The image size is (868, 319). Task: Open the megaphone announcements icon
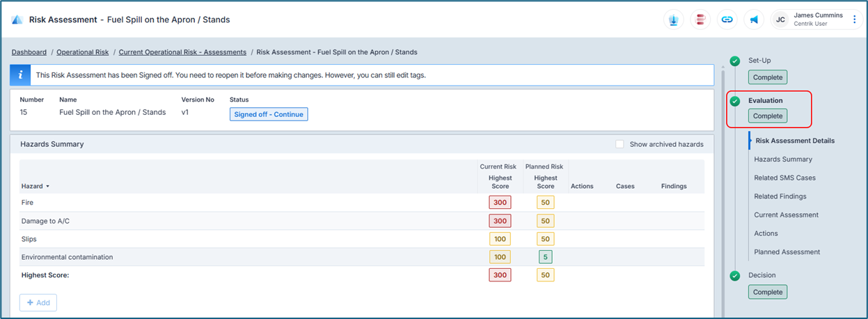pos(753,20)
